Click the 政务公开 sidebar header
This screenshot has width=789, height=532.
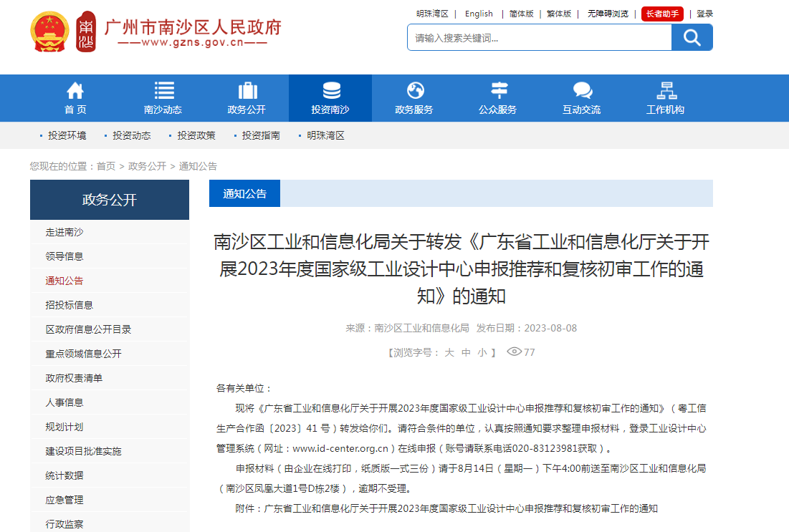[110, 200]
